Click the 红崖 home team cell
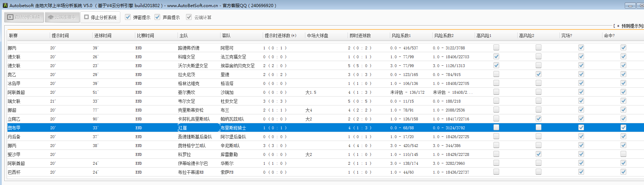 coord(183,128)
